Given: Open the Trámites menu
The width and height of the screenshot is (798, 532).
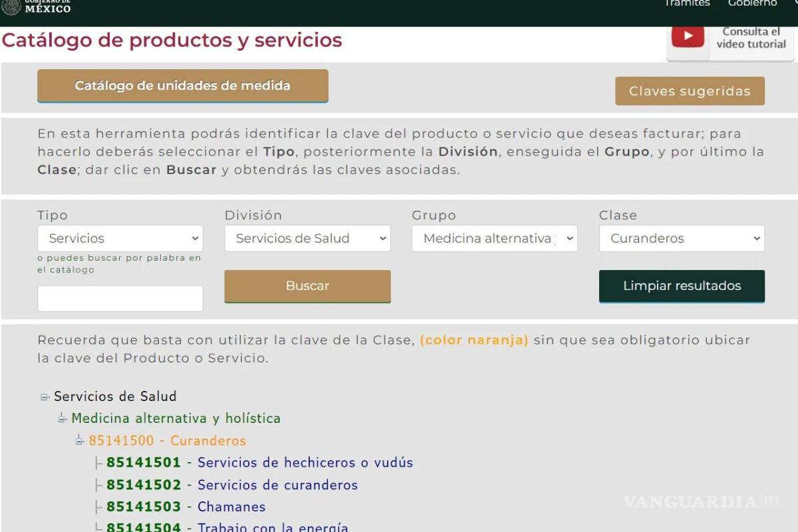Looking at the screenshot, I should [x=687, y=4].
